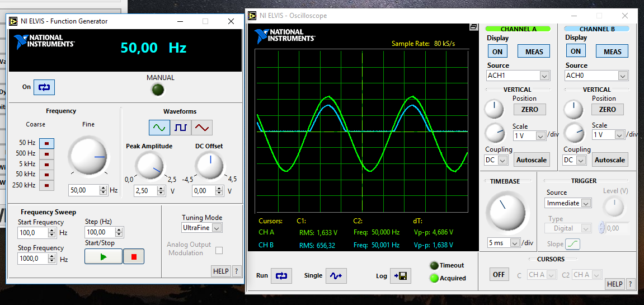Toggle the Cursors OFF button
Viewport: 644px width, 305px height.
(499, 274)
